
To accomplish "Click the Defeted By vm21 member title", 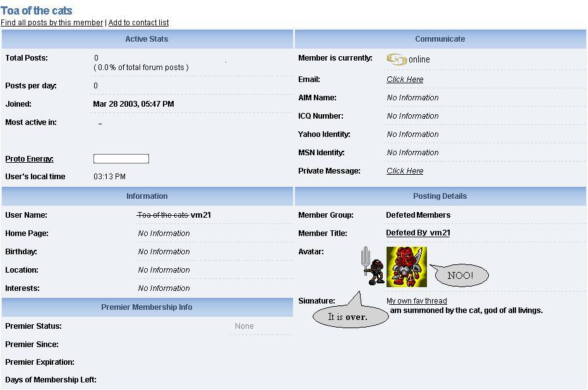I will pos(417,233).
